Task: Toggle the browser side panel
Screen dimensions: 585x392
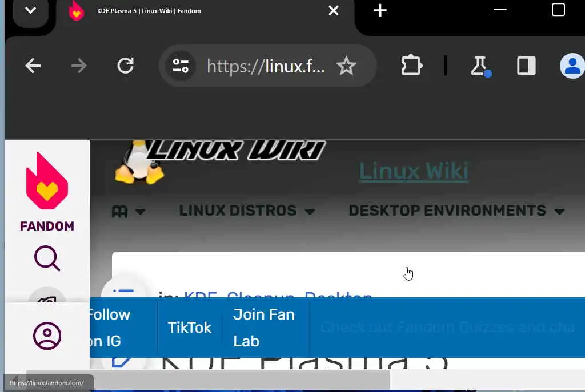Action: pyautogui.click(x=526, y=66)
